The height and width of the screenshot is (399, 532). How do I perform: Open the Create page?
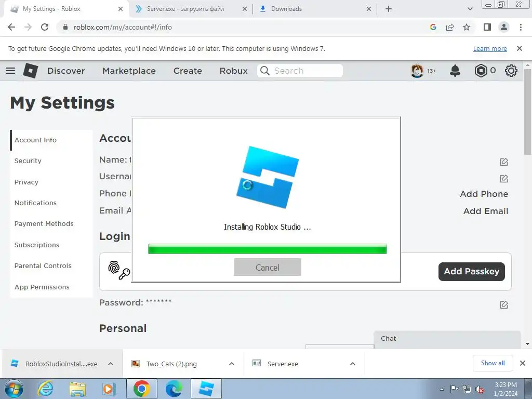point(188,71)
